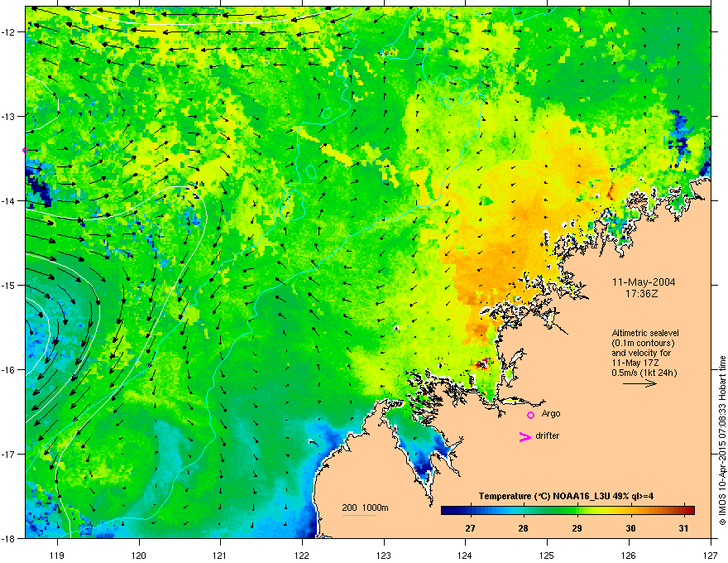Click the Temperature NOAA16_L3U colorbar title
This screenshot has height=563, width=728.
pos(566,496)
